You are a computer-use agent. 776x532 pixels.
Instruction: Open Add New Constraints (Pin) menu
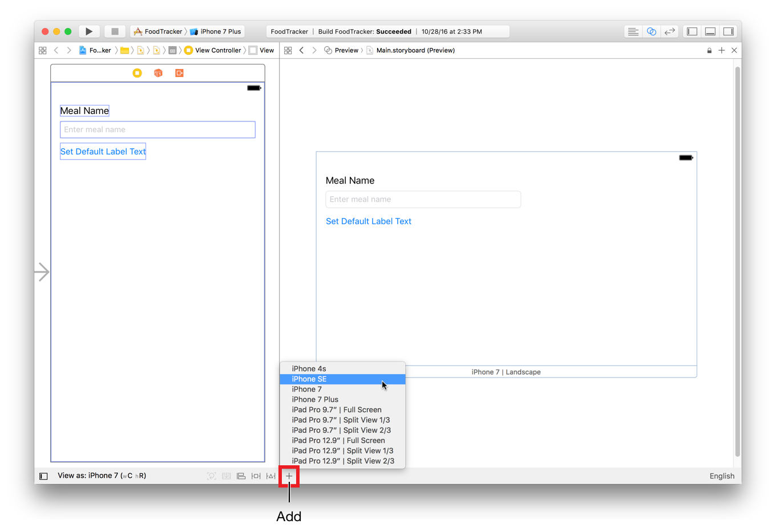[256, 476]
